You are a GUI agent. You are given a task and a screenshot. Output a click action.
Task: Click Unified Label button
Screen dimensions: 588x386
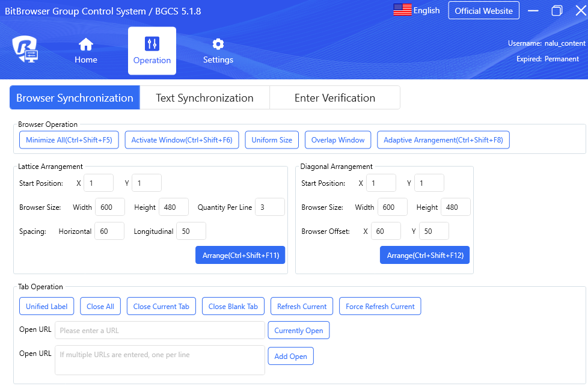(x=46, y=306)
